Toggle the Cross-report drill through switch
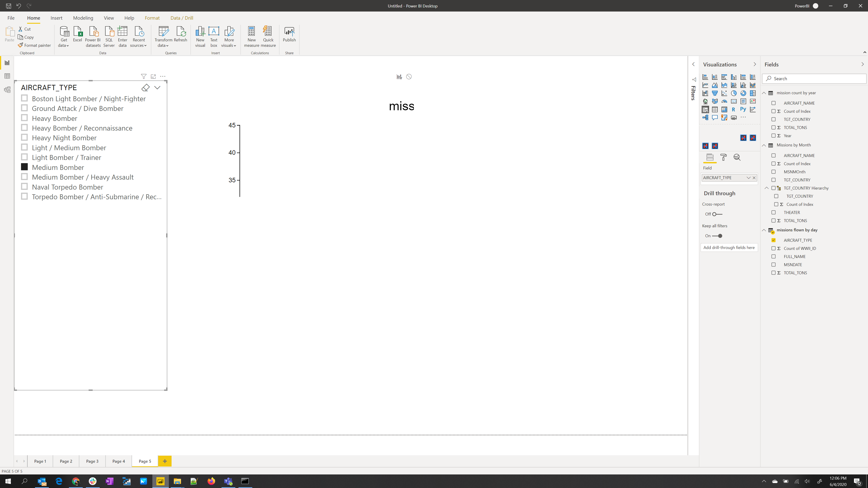The height and width of the screenshot is (488, 868). 717,214
